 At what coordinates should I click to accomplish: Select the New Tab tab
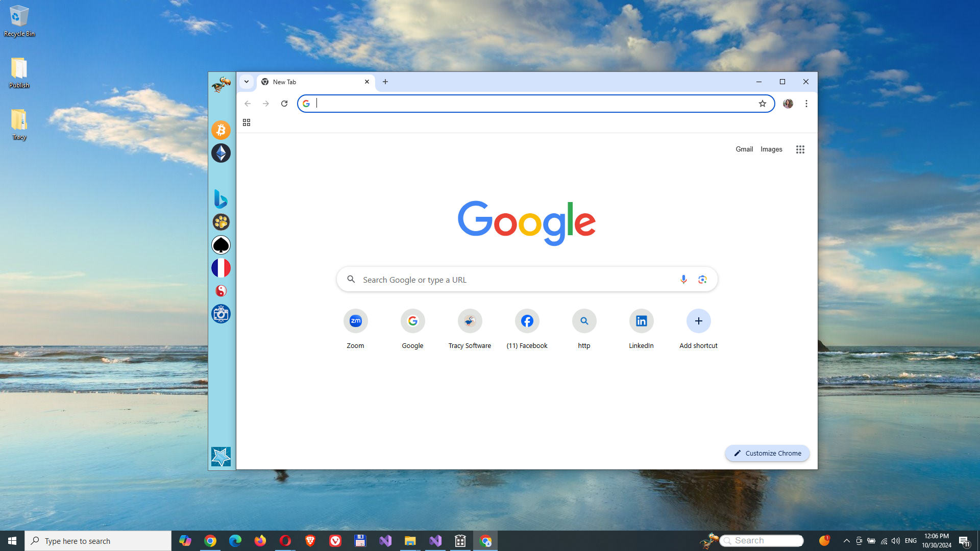coord(315,82)
